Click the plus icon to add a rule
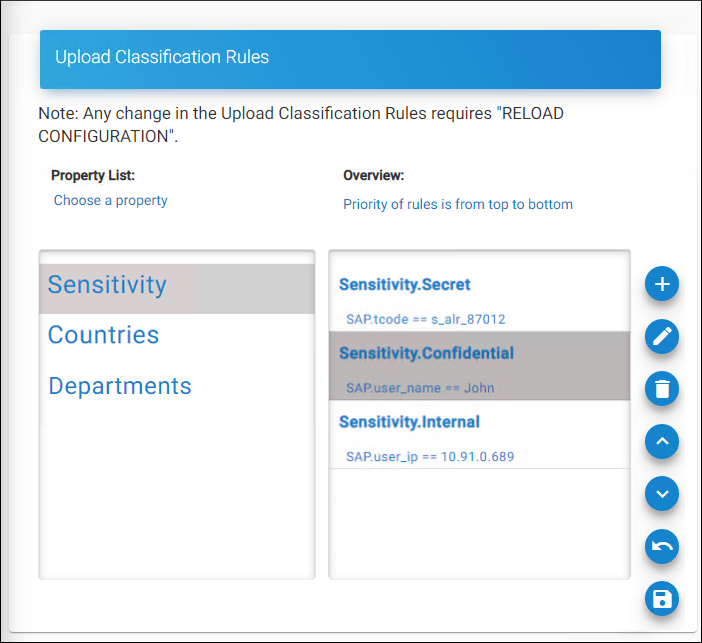 pos(662,284)
